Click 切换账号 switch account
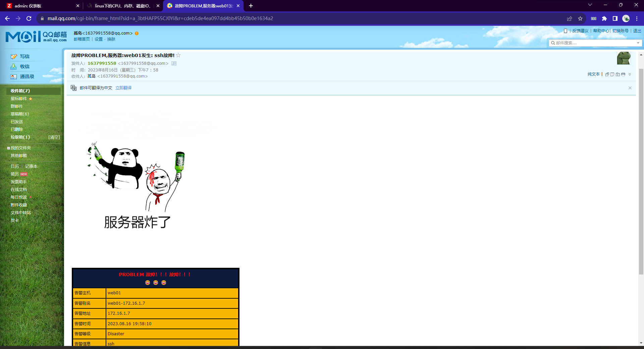 tap(621, 31)
